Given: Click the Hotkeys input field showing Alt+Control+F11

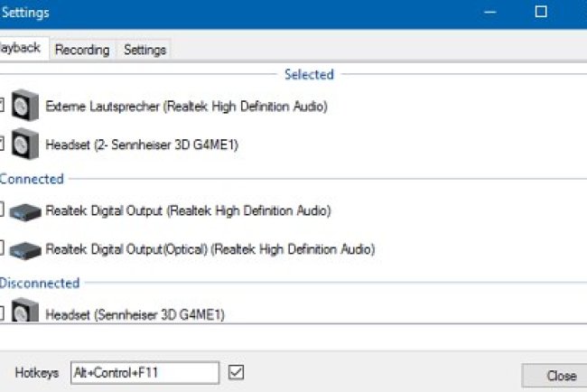Looking at the screenshot, I should pyautogui.click(x=144, y=372).
